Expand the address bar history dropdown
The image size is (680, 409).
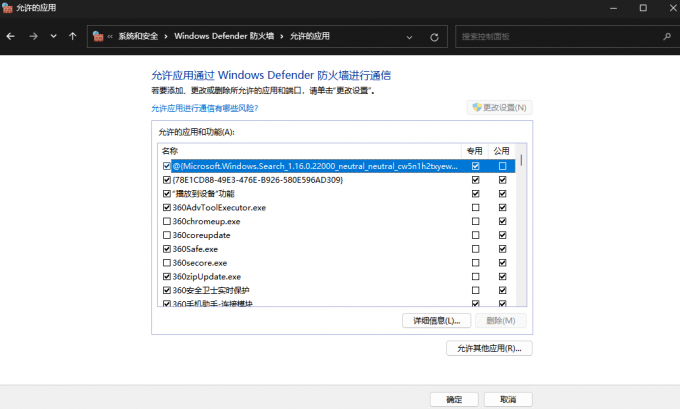(409, 37)
